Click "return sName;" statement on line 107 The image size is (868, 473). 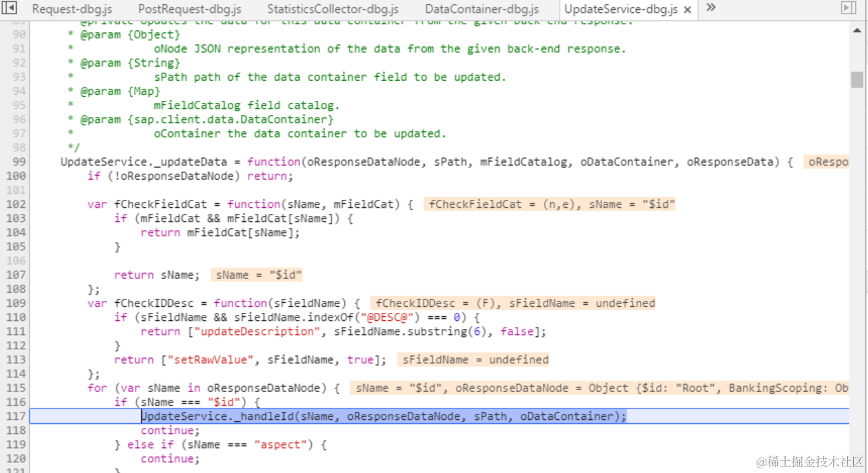click(157, 275)
